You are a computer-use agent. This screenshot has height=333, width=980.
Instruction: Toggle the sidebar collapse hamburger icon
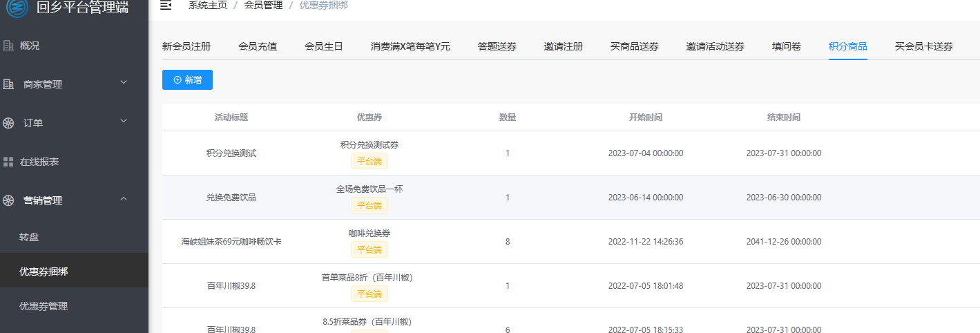[x=166, y=6]
